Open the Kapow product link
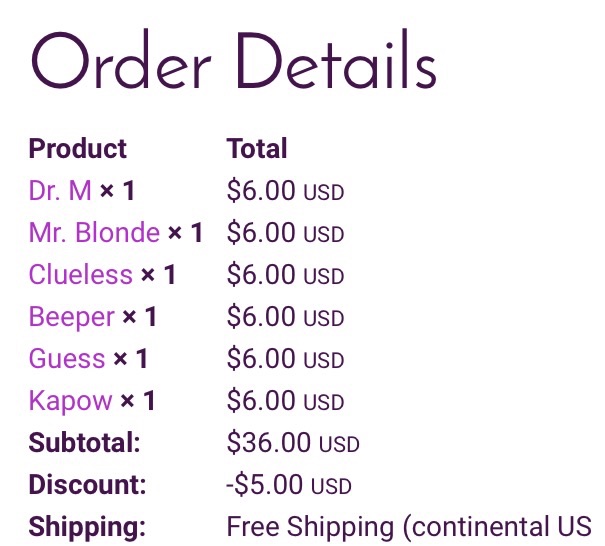The width and height of the screenshot is (605, 546). pyautogui.click(x=70, y=401)
